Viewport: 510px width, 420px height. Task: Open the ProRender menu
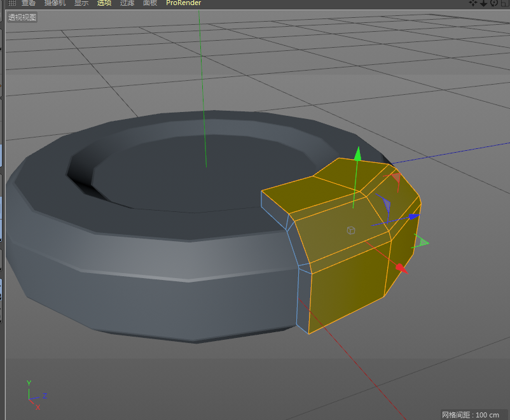click(x=183, y=3)
